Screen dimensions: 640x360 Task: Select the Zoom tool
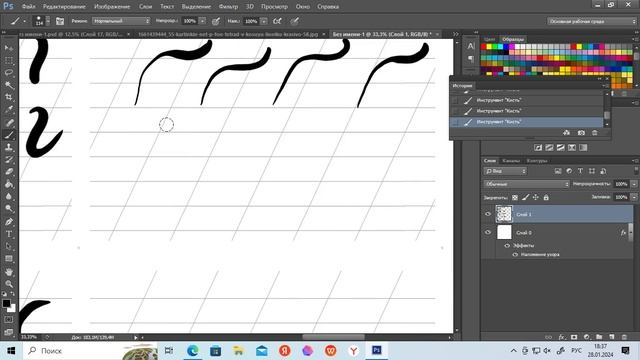9,284
